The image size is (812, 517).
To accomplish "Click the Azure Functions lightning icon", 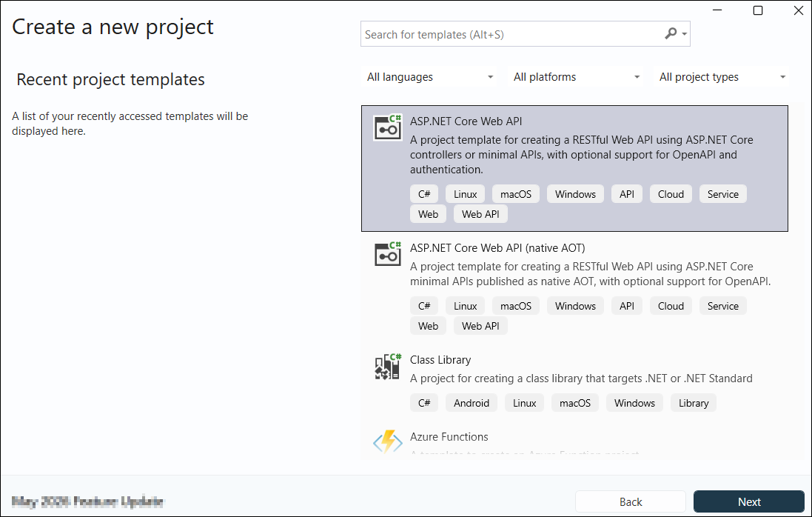I will [387, 441].
